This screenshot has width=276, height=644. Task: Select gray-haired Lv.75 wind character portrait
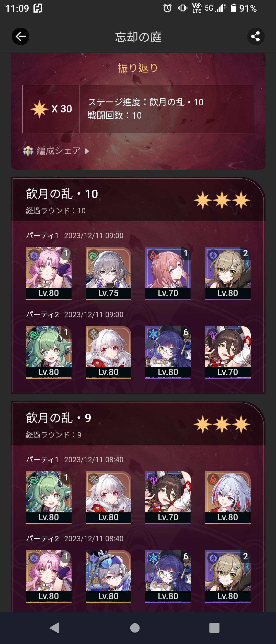[x=108, y=273]
